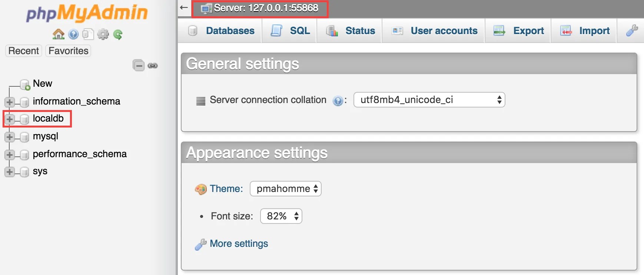Expand the mysql database tree node
Screen dimensions: 644x275
coord(10,137)
